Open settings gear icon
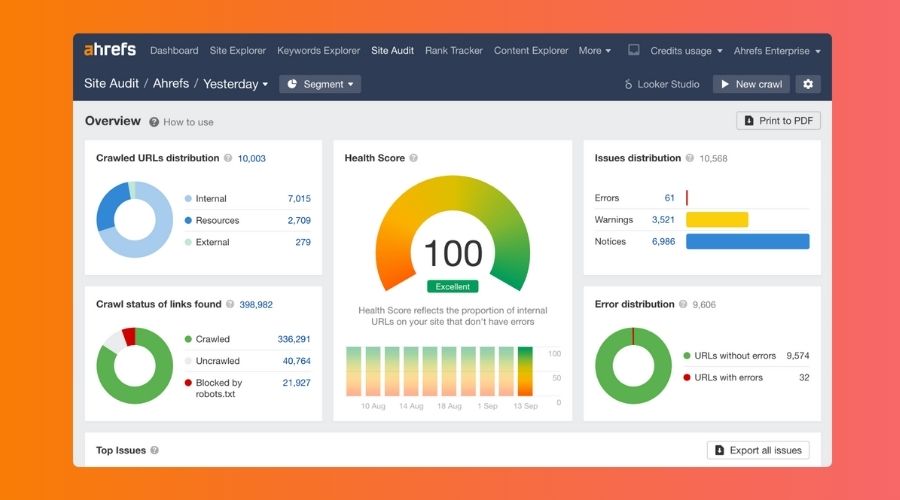 coord(808,84)
